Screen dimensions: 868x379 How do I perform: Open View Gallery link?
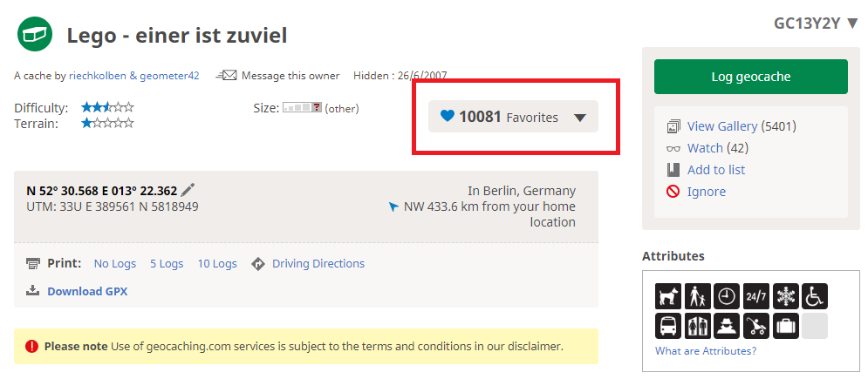click(721, 126)
